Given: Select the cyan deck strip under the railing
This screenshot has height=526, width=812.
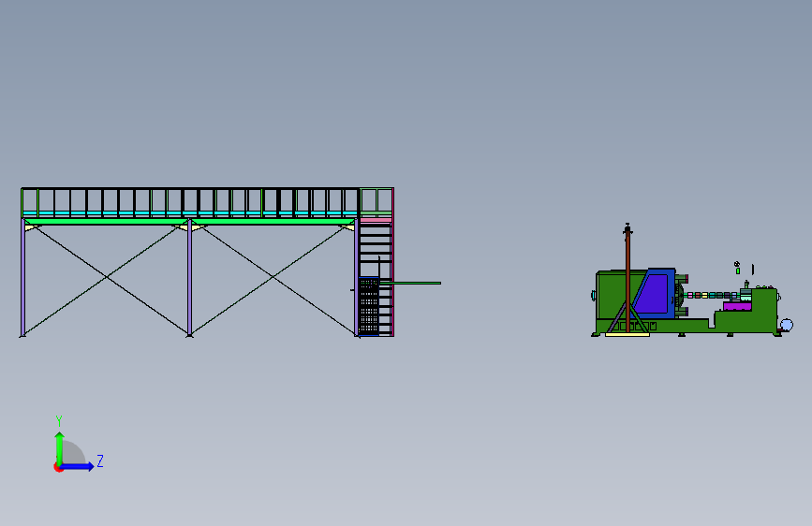Looking at the screenshot, I should pyautogui.click(x=190, y=213).
